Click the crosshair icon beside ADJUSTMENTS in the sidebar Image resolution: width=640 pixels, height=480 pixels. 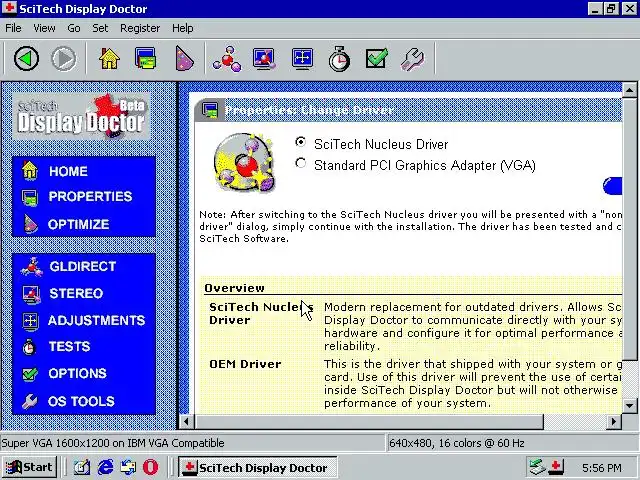[30, 321]
